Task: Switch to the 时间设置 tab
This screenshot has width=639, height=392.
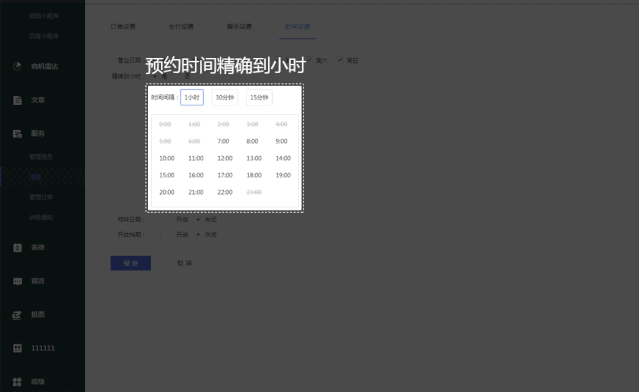Action: pyautogui.click(x=297, y=26)
